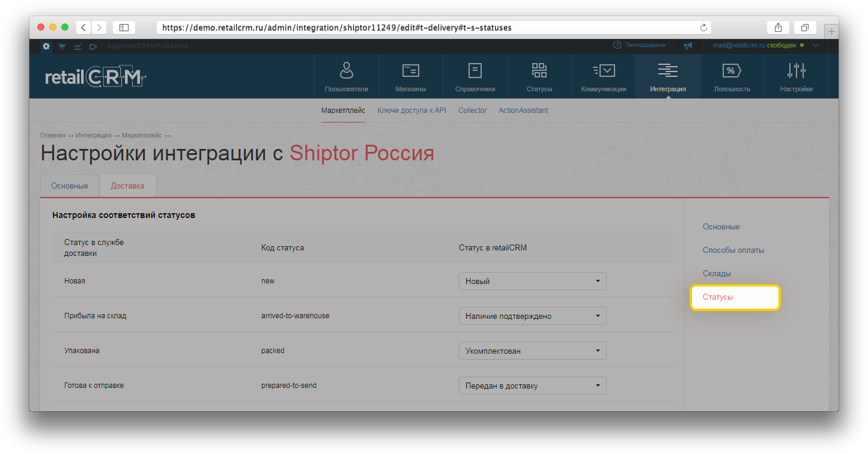This screenshot has width=868, height=454.
Task: Click the Лояльность percent tag icon
Action: (x=732, y=71)
